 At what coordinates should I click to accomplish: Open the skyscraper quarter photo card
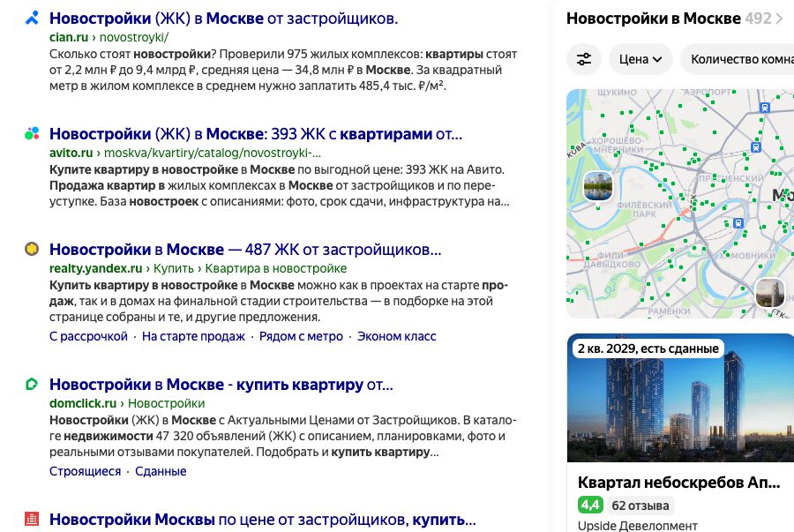pyautogui.click(x=680, y=398)
